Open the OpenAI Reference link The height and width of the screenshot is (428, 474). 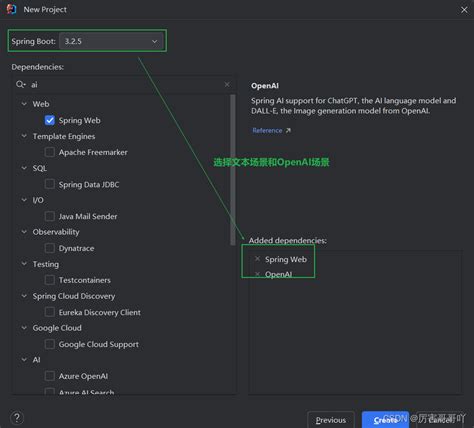click(267, 130)
